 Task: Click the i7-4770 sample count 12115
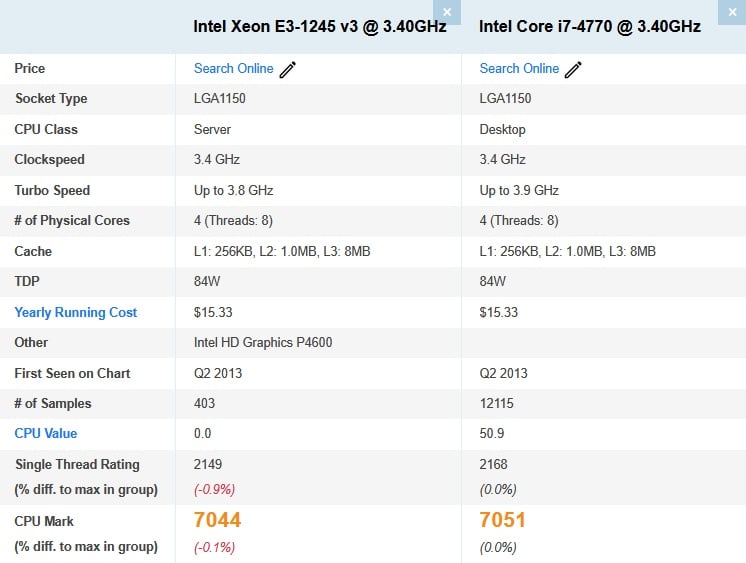pos(496,403)
